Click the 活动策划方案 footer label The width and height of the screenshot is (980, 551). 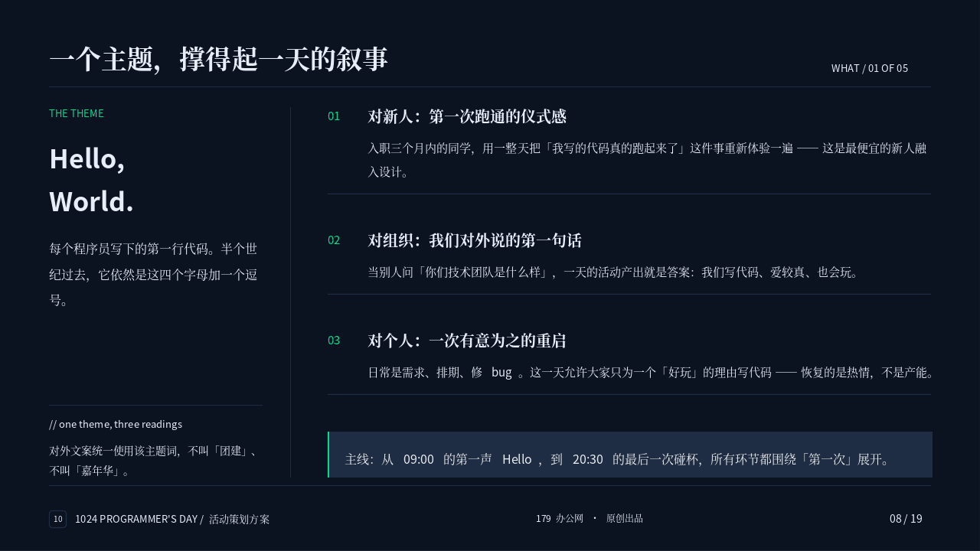239,519
